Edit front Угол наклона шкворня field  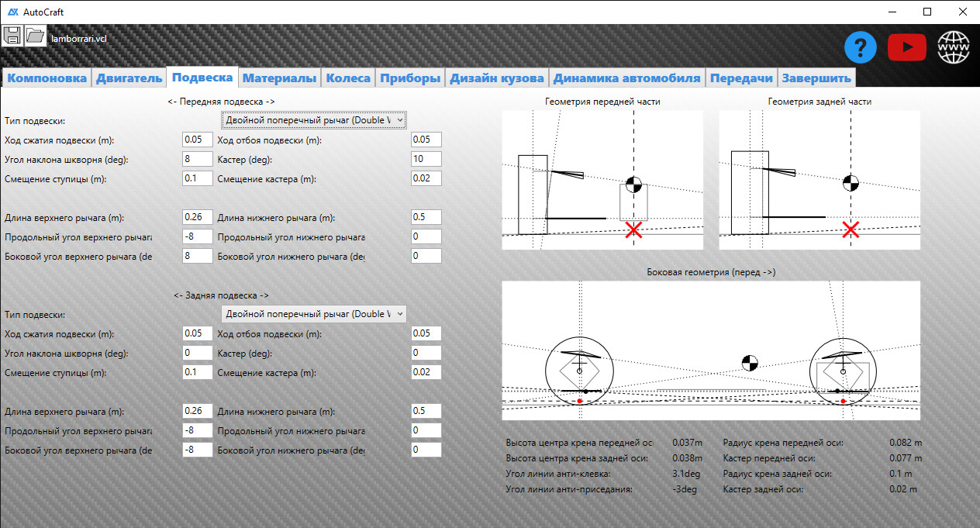tap(197, 159)
